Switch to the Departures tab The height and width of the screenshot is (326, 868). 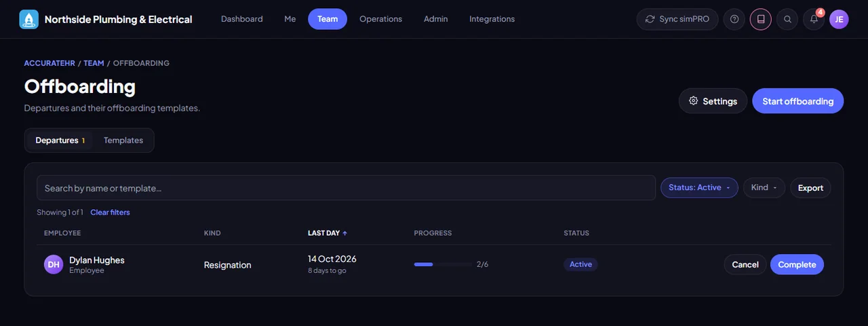point(60,141)
